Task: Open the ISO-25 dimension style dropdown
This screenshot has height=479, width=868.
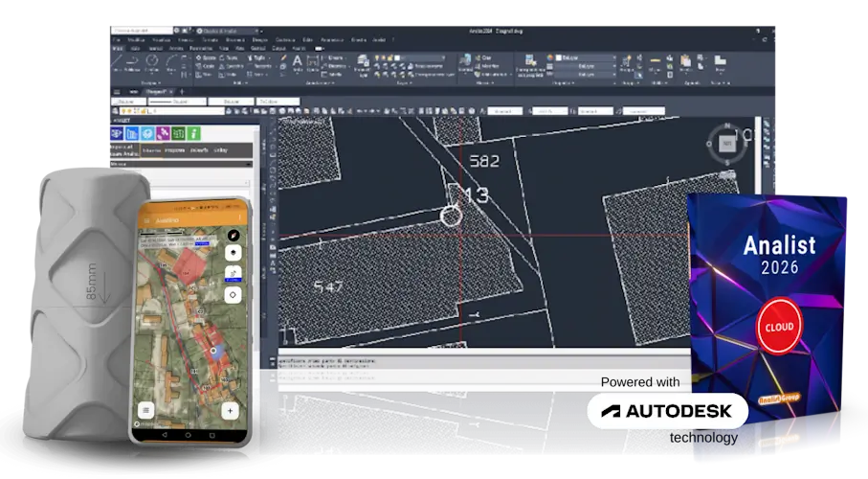Action: [x=549, y=111]
